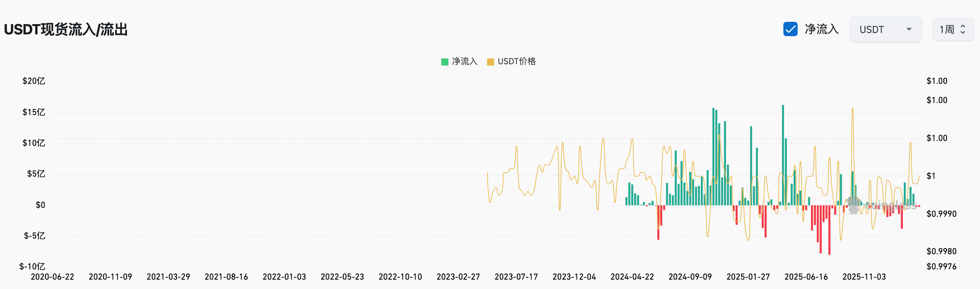Toggle the 净流入 series via legend text
This screenshot has height=289, width=980.
pos(465,62)
